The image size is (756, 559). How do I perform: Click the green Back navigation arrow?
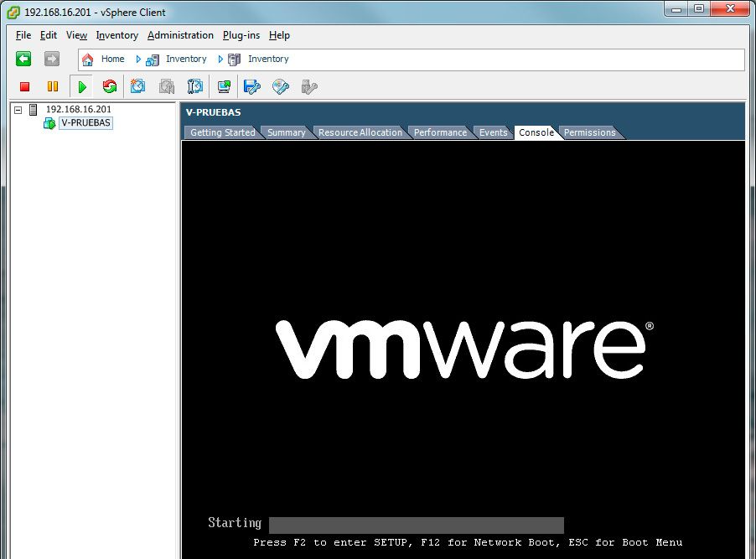click(x=23, y=59)
